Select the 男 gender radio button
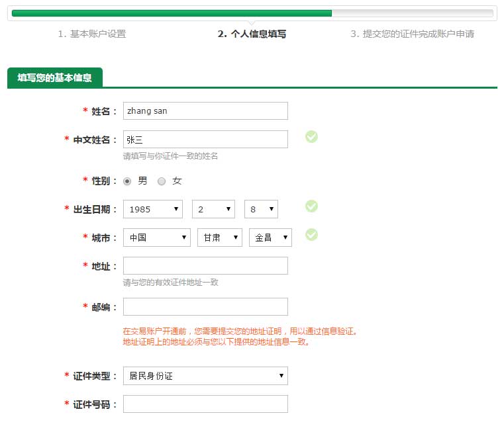The width and height of the screenshot is (504, 442). (x=127, y=181)
